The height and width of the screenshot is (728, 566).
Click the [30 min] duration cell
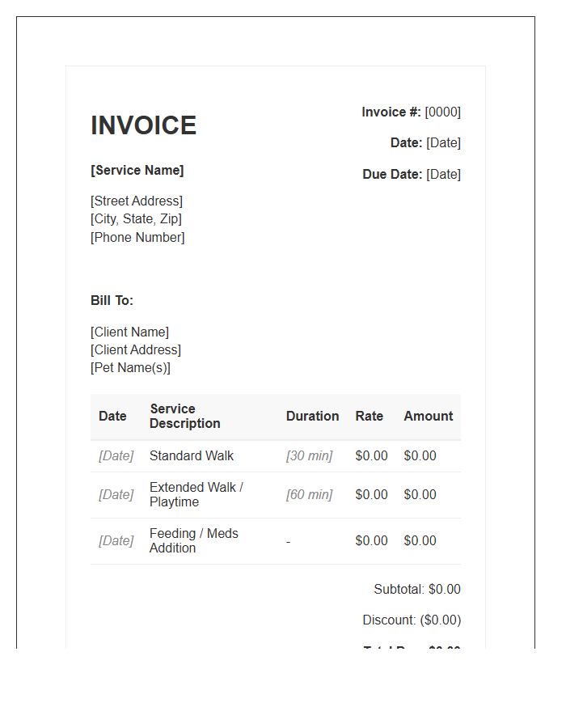pyautogui.click(x=310, y=455)
